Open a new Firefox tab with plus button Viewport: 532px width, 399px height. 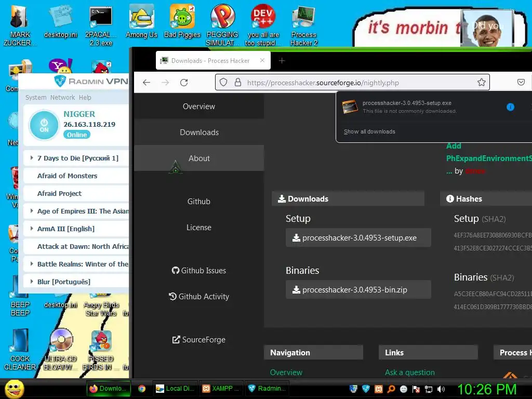point(282,61)
